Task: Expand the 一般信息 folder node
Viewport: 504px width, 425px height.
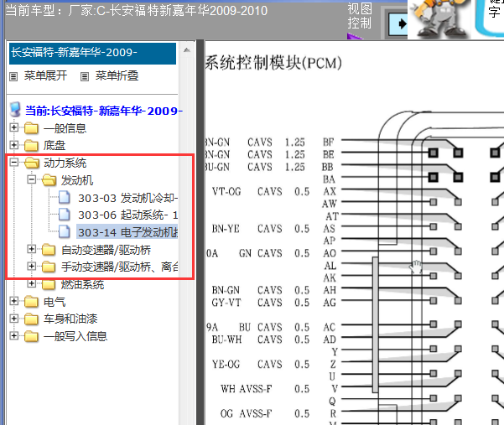Action: [x=13, y=127]
